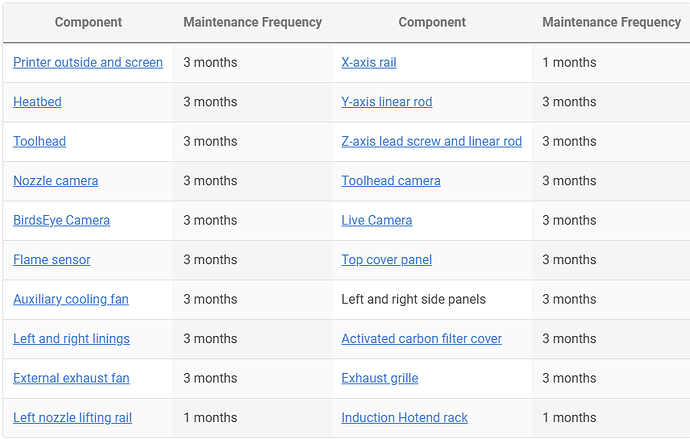Open the Exhaust grille link
690x439 pixels.
pos(380,378)
